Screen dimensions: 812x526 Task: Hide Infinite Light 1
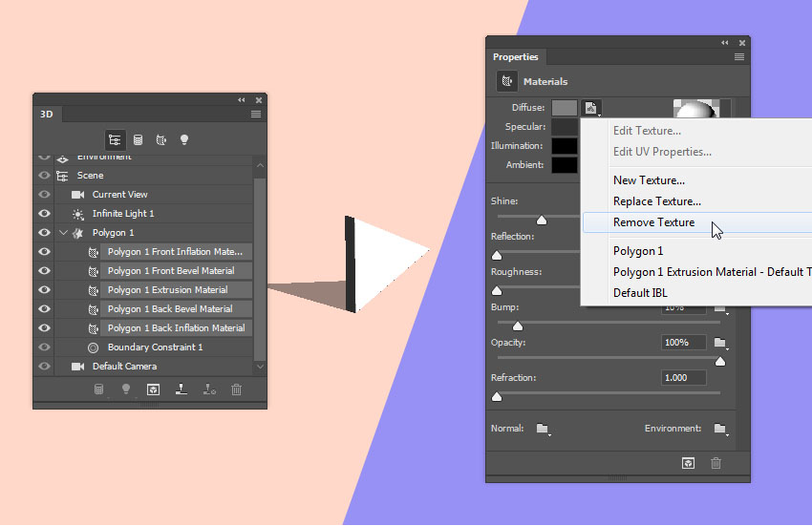[45, 214]
